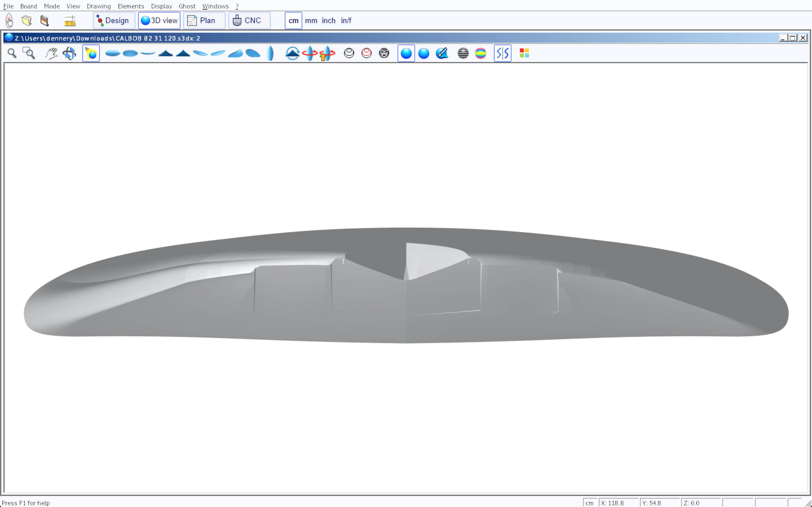This screenshot has width=812, height=507.
Task: Toggle the symmetry S|S button
Action: click(502, 53)
